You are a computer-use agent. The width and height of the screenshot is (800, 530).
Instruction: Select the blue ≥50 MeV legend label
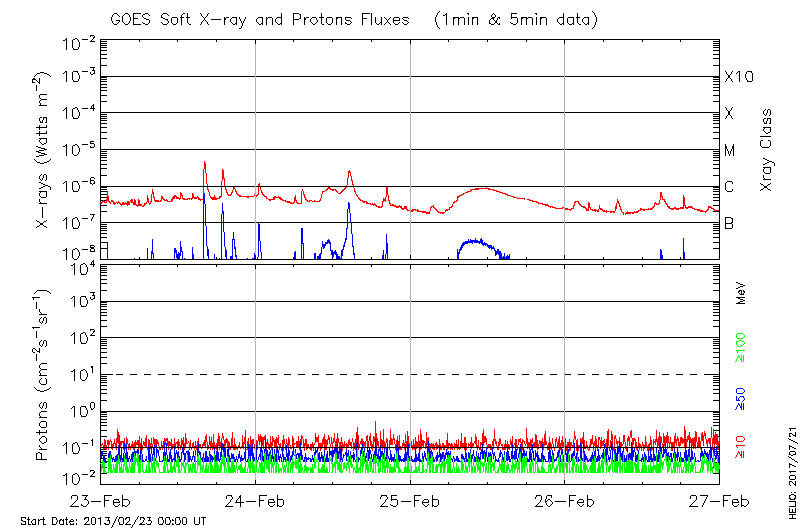coord(741,397)
